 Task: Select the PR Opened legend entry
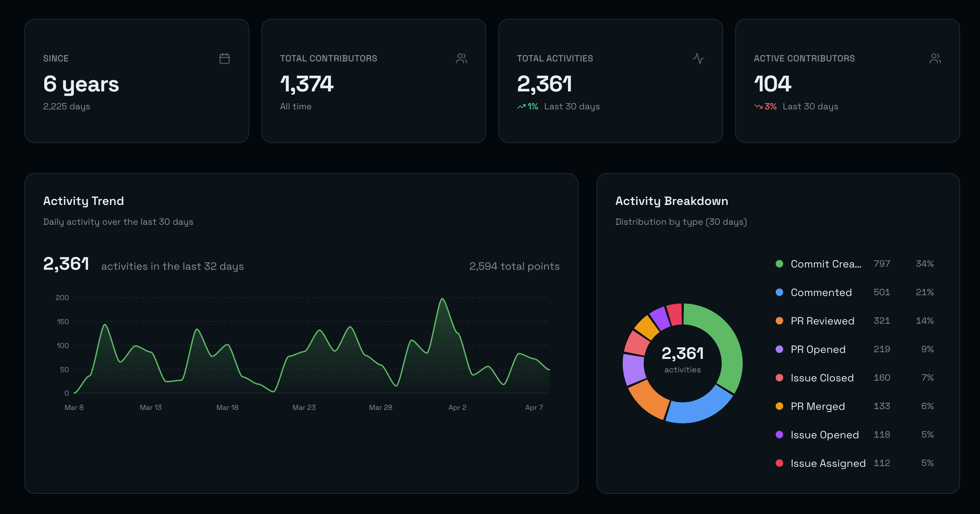(x=818, y=350)
